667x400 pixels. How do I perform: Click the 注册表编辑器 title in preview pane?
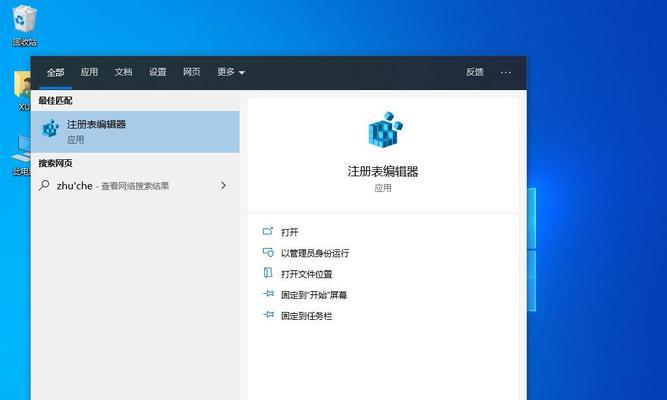[x=383, y=171]
